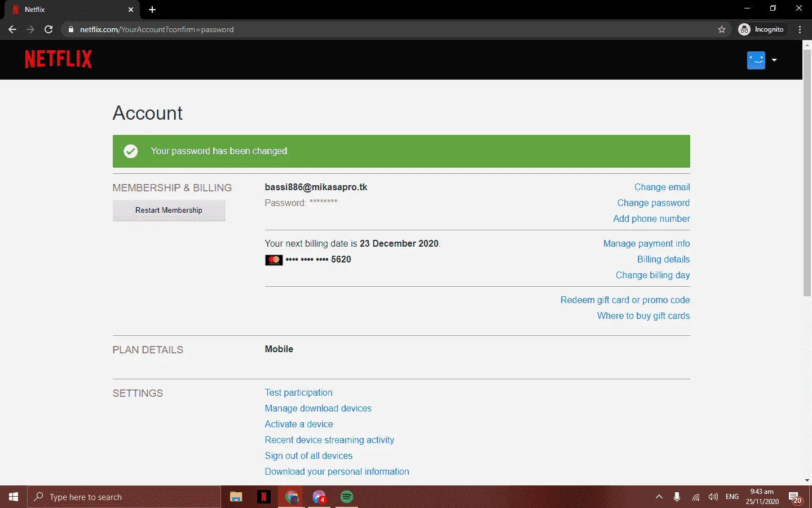Click Where to buy gift cards
The image size is (812, 508).
click(643, 316)
